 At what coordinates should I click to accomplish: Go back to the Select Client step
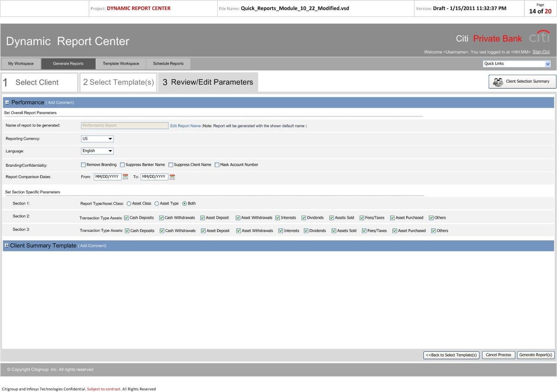pyautogui.click(x=39, y=82)
